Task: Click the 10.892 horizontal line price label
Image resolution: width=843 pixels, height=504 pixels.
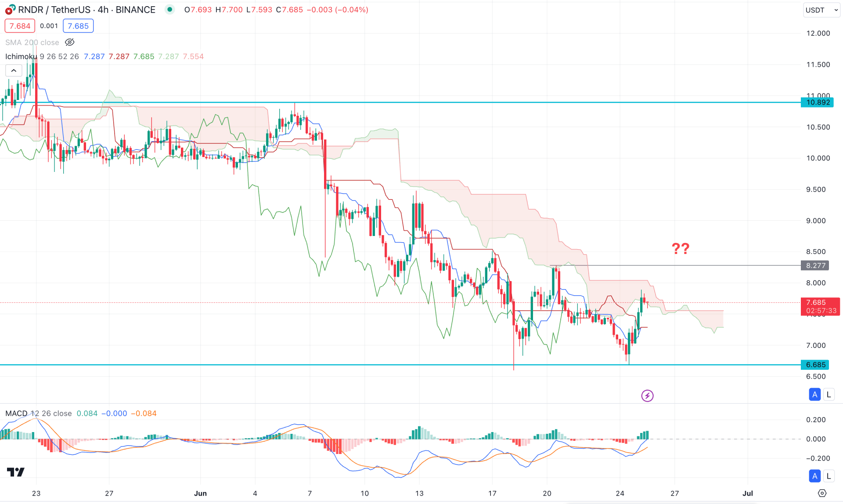Action: coord(818,102)
